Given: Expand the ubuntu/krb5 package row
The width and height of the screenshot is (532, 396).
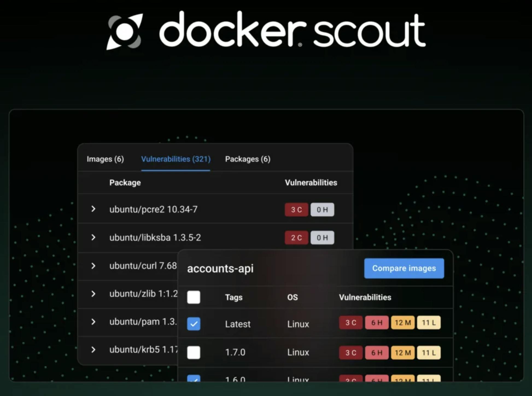Looking at the screenshot, I should coord(93,350).
